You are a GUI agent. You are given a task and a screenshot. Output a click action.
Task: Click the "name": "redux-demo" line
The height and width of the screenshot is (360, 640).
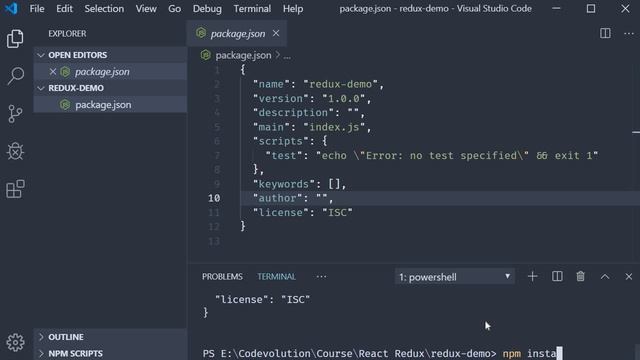(x=318, y=84)
